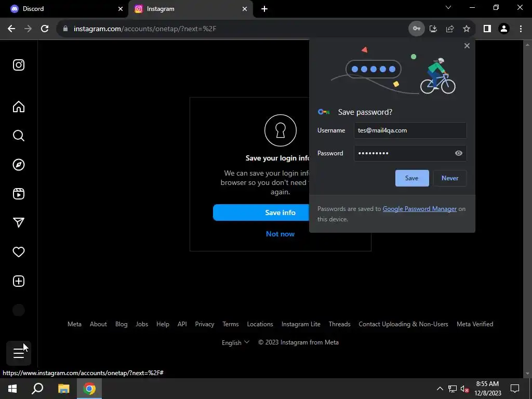Open a new browser tab
The width and height of the screenshot is (532, 399).
[x=264, y=9]
